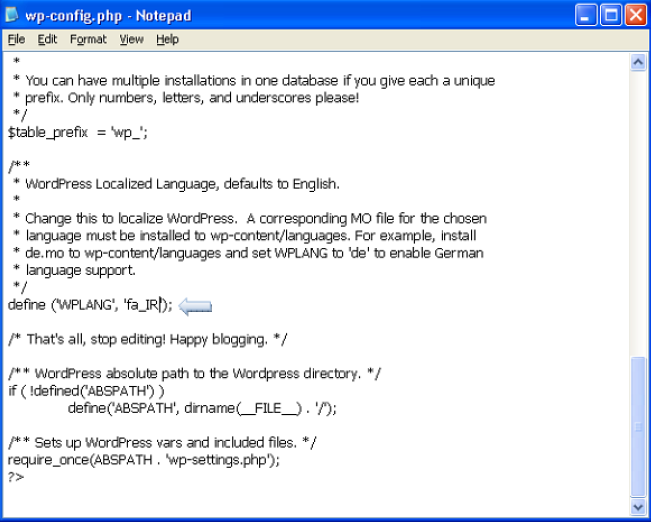The height and width of the screenshot is (522, 651).
Task: Click the Notepad icon in title bar
Action: tap(11, 15)
